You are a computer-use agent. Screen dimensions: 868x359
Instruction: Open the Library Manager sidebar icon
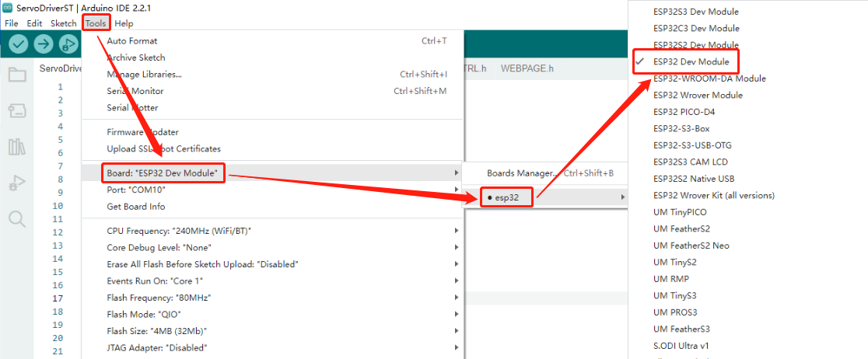coord(17,147)
